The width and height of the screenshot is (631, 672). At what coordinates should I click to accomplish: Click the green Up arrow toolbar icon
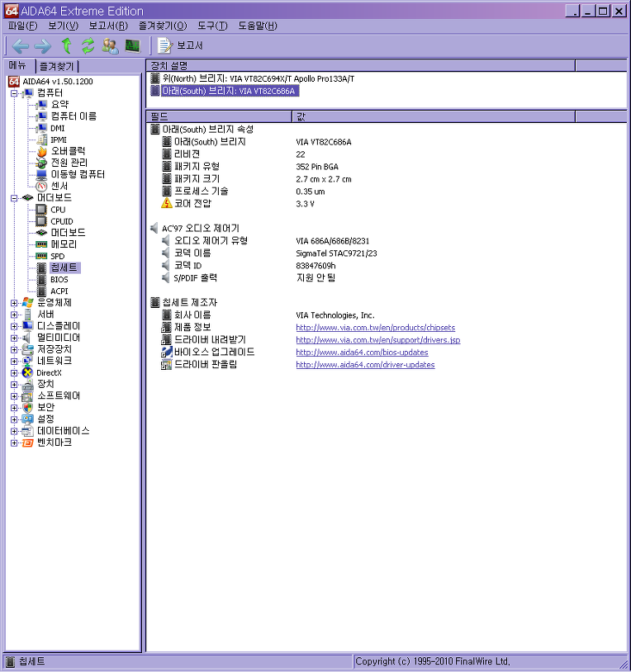pyautogui.click(x=66, y=45)
